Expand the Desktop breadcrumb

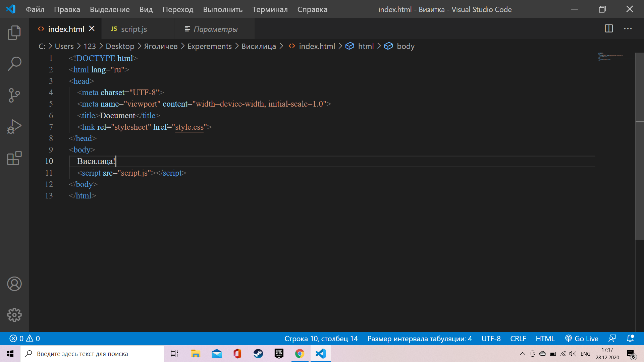tap(120, 46)
